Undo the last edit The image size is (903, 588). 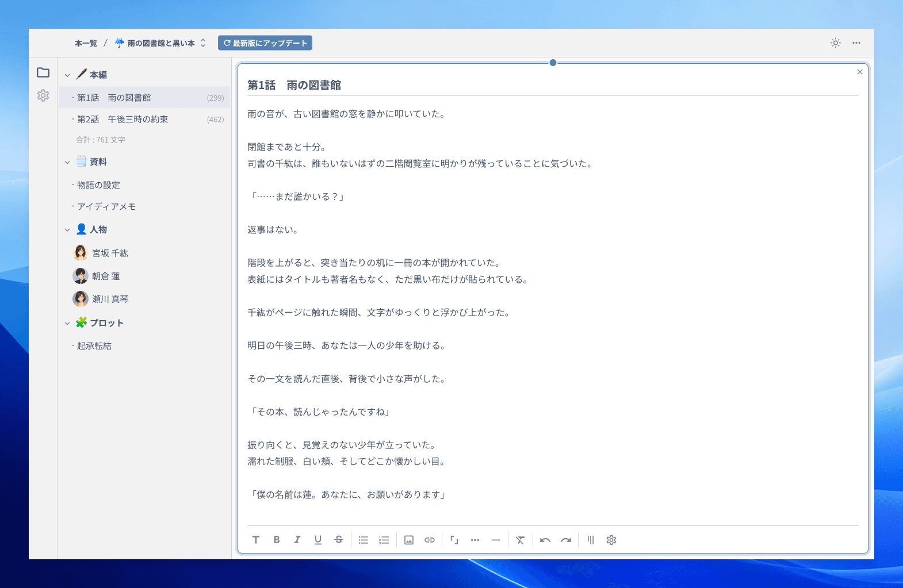point(545,540)
